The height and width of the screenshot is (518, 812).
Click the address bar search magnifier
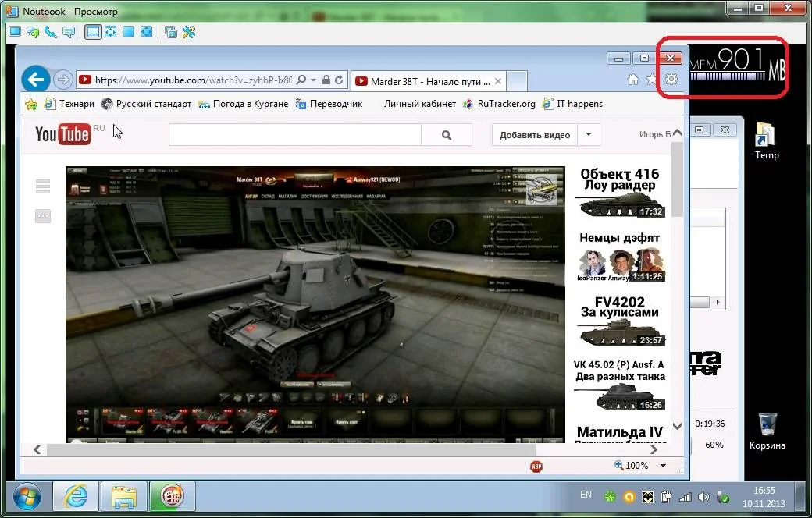(301, 80)
